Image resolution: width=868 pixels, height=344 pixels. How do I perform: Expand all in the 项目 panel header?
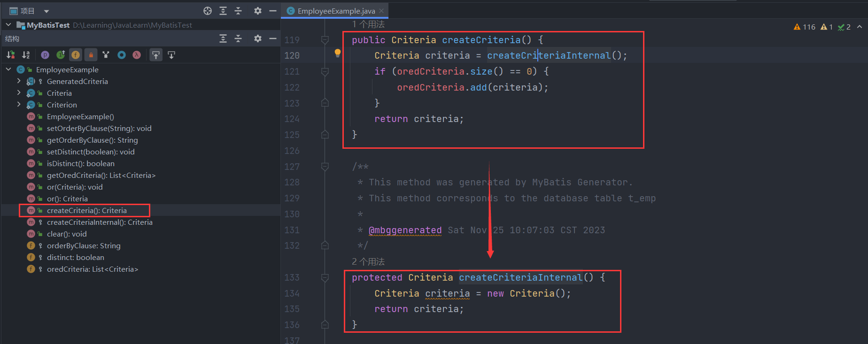point(223,11)
